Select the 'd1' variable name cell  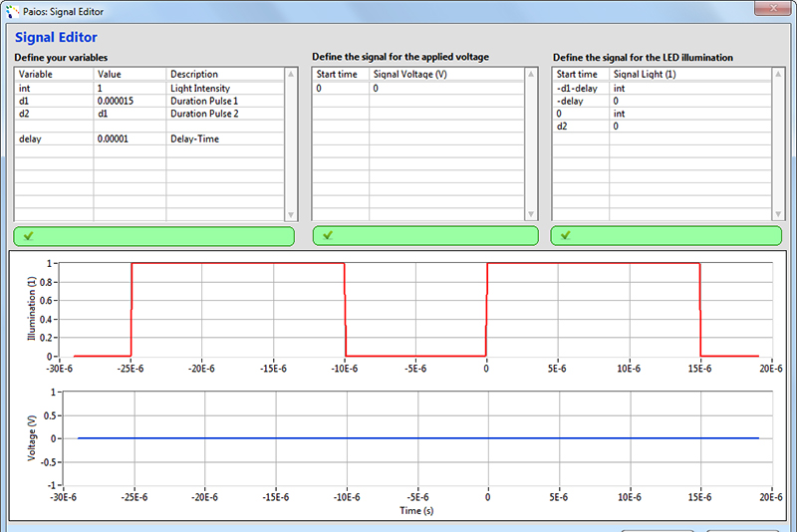tap(55, 101)
